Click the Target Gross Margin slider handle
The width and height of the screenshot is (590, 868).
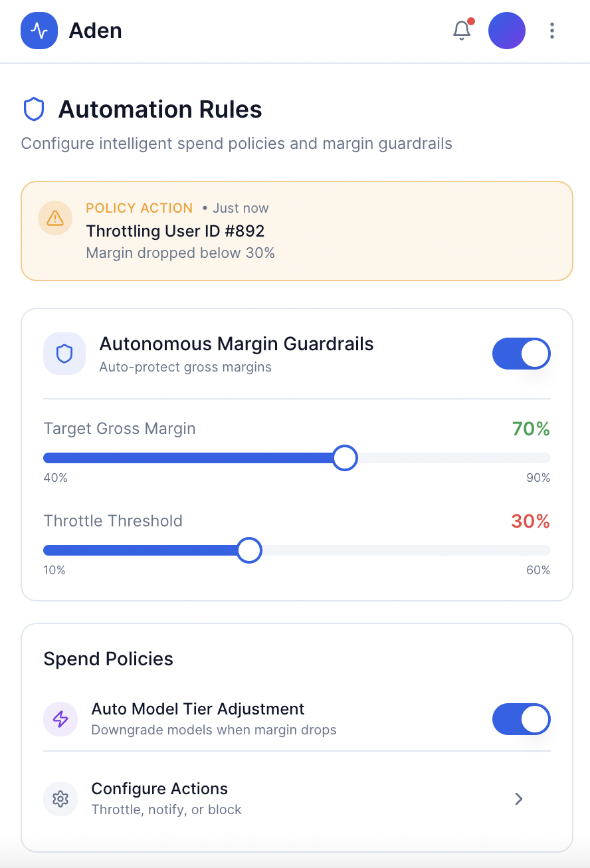coord(344,458)
